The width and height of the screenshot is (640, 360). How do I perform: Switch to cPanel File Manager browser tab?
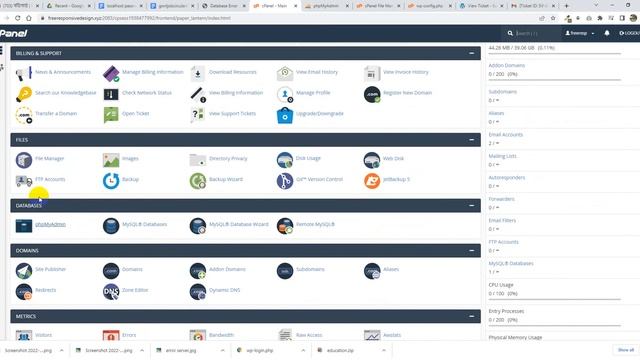[x=378, y=6]
